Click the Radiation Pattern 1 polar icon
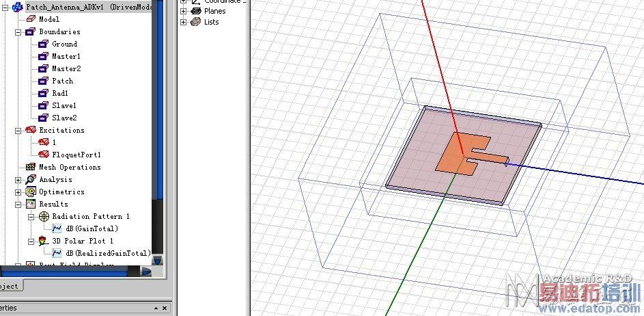 [44, 216]
